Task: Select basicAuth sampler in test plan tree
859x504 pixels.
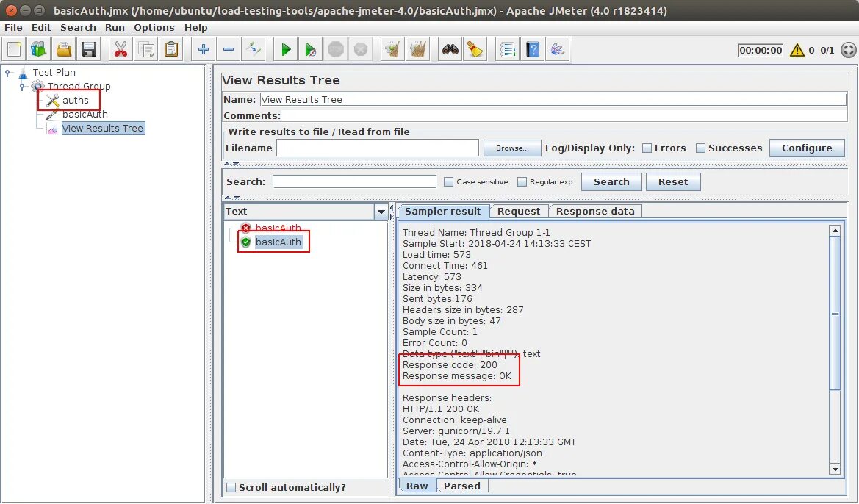Action: tap(85, 115)
